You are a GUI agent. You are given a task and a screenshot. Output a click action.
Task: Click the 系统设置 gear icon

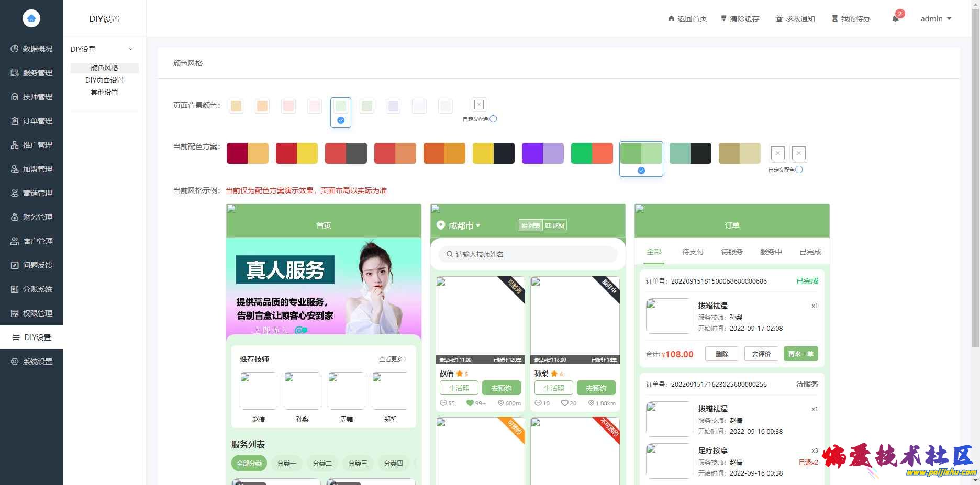pos(15,362)
